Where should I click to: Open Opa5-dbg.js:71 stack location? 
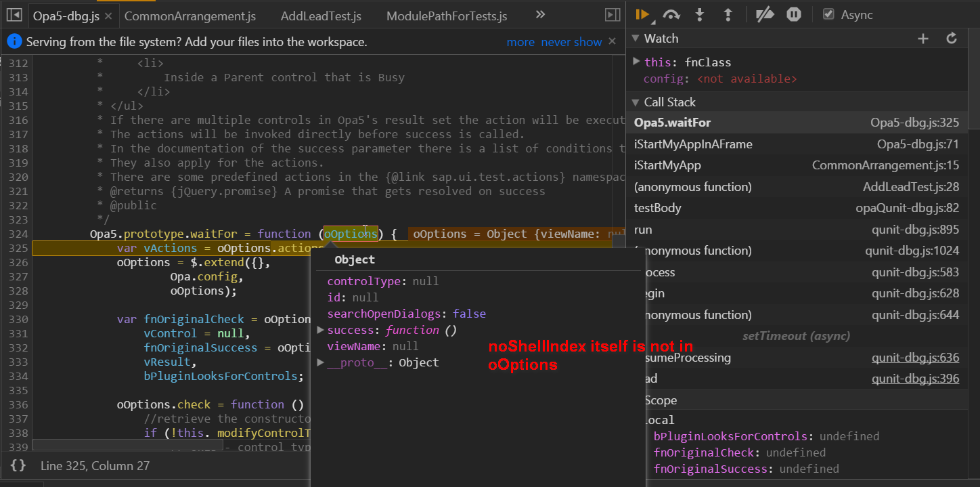coord(918,144)
